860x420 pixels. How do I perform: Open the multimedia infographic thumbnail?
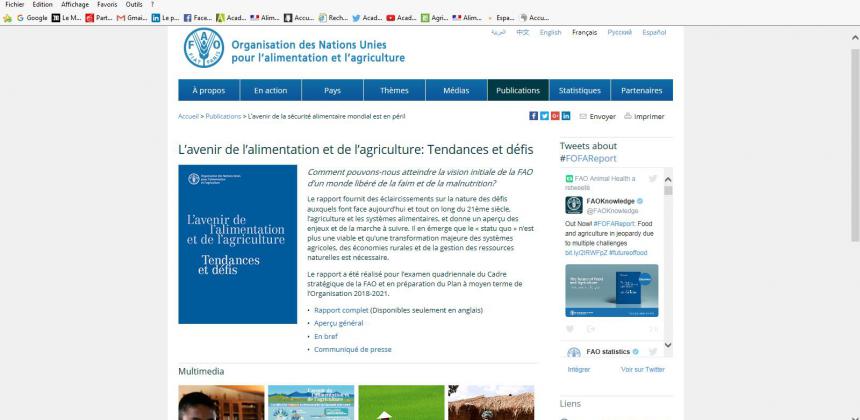tap(311, 402)
